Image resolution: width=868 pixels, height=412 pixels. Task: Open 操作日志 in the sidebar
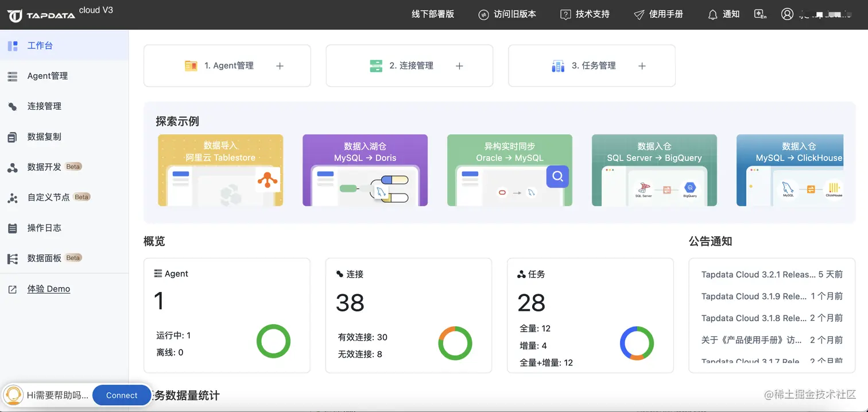pyautogui.click(x=64, y=228)
